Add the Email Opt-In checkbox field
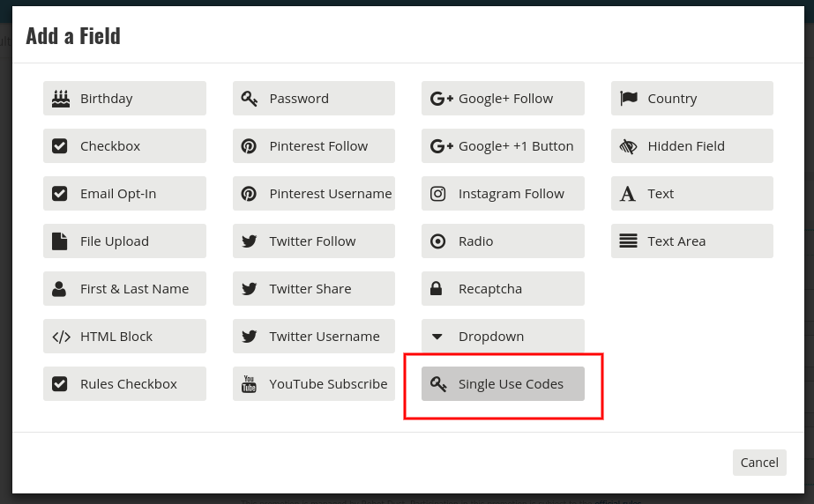 point(124,194)
